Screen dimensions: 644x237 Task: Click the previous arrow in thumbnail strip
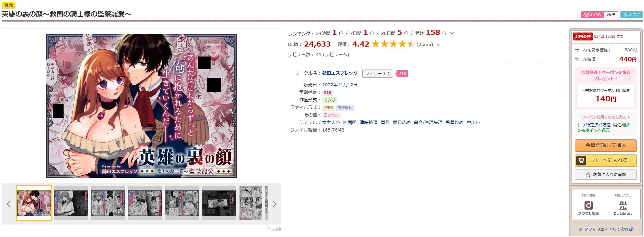point(9,204)
